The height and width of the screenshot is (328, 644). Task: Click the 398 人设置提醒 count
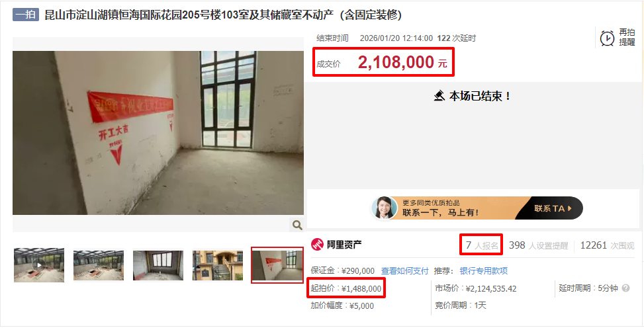tap(539, 245)
